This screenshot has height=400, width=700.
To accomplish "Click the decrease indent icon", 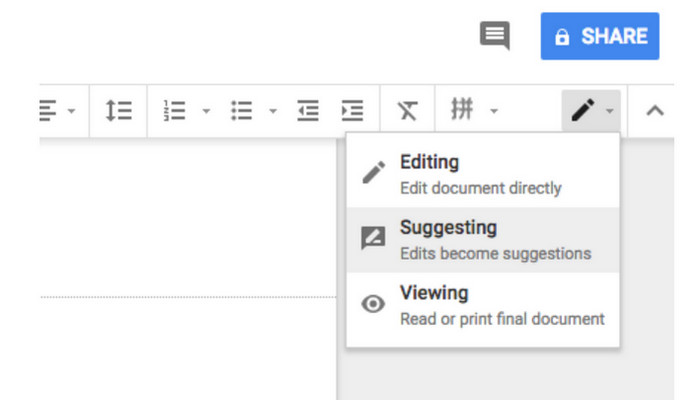I will (x=308, y=110).
